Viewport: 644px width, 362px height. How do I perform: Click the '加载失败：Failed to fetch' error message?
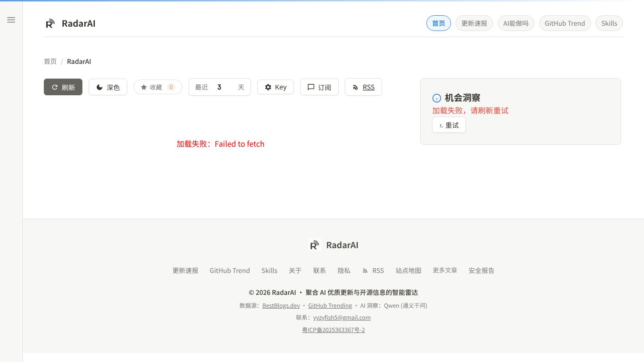pyautogui.click(x=221, y=144)
